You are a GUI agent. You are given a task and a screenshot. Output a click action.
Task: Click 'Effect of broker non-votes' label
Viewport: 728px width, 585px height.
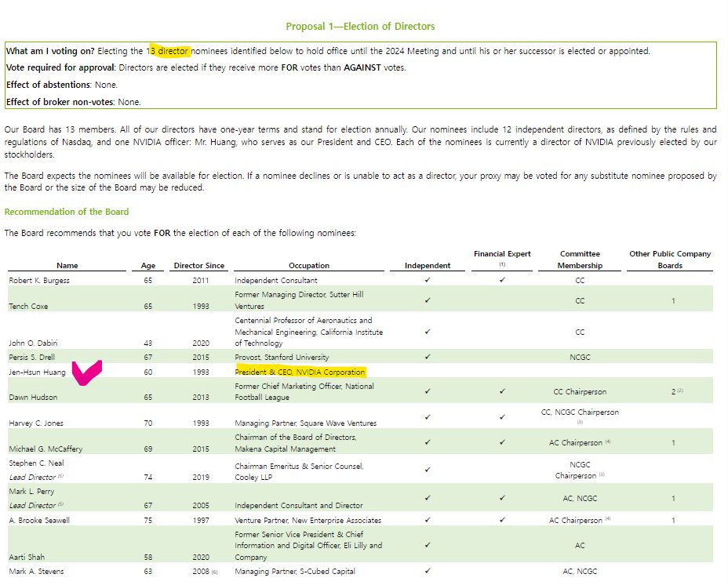[x=60, y=102]
